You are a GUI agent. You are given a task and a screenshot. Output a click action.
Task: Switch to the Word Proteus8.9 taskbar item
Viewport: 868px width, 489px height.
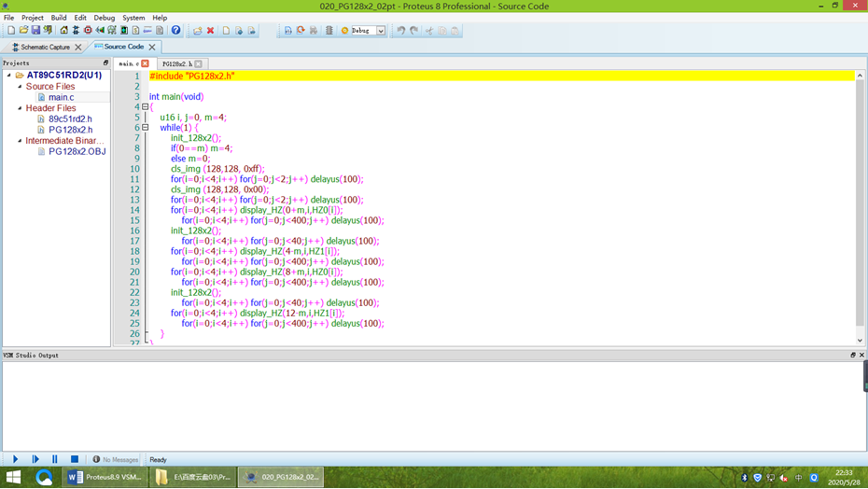[105, 477]
